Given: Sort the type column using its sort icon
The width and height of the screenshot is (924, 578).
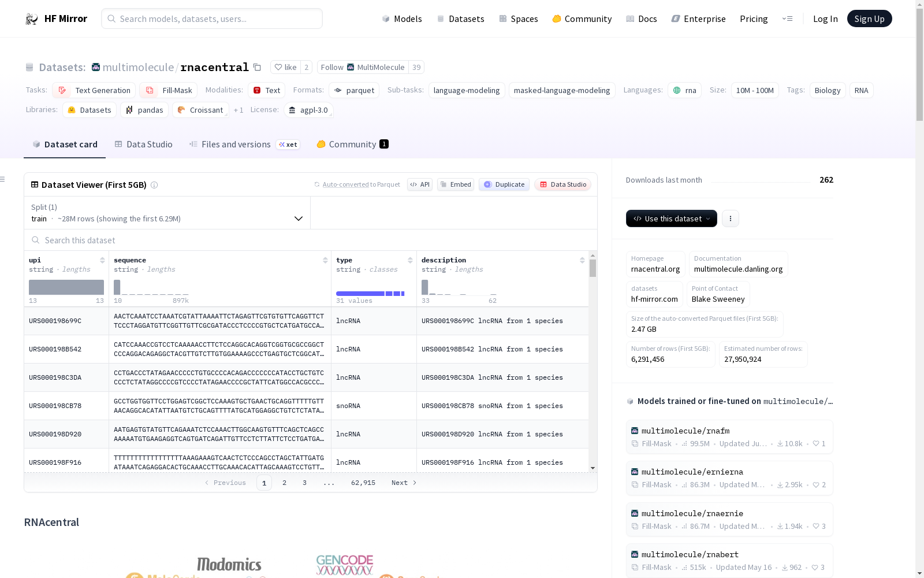Looking at the screenshot, I should (410, 260).
